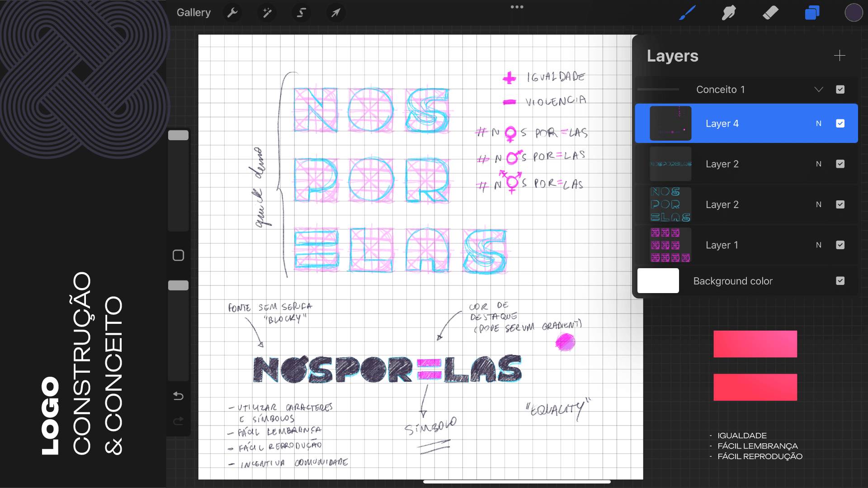The image size is (868, 488).
Task: Tap the Background color thumbnail
Action: tap(658, 281)
